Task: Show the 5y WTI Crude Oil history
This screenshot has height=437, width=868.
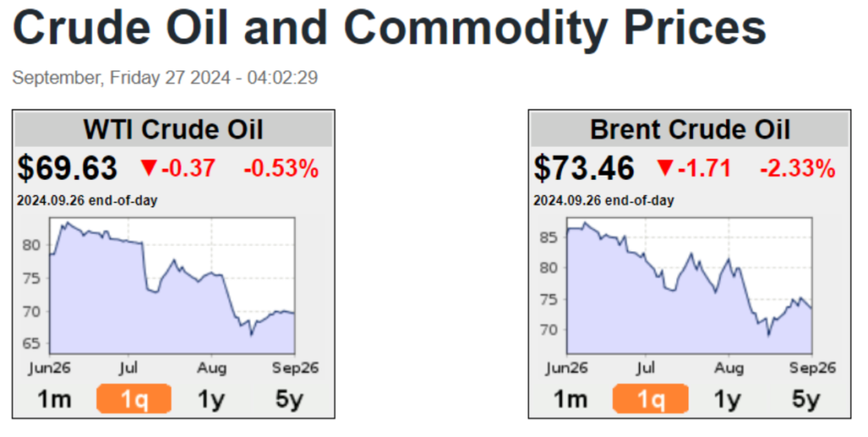Action: (x=288, y=399)
